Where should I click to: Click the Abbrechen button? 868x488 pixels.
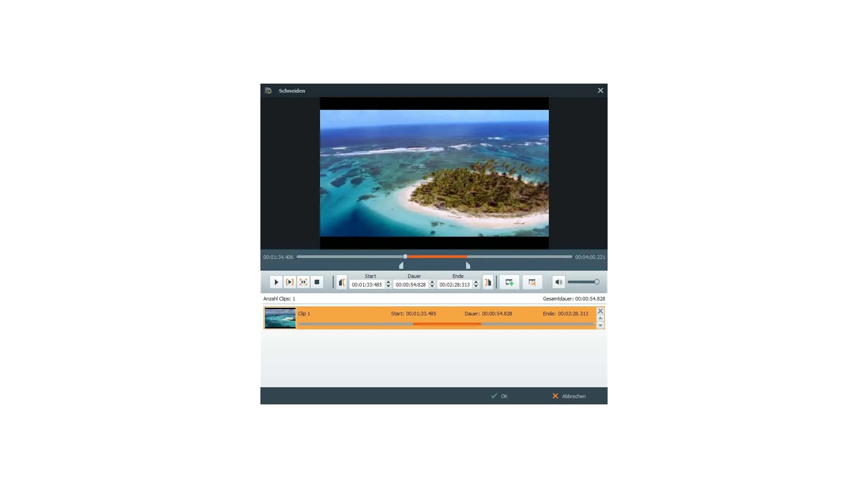569,396
